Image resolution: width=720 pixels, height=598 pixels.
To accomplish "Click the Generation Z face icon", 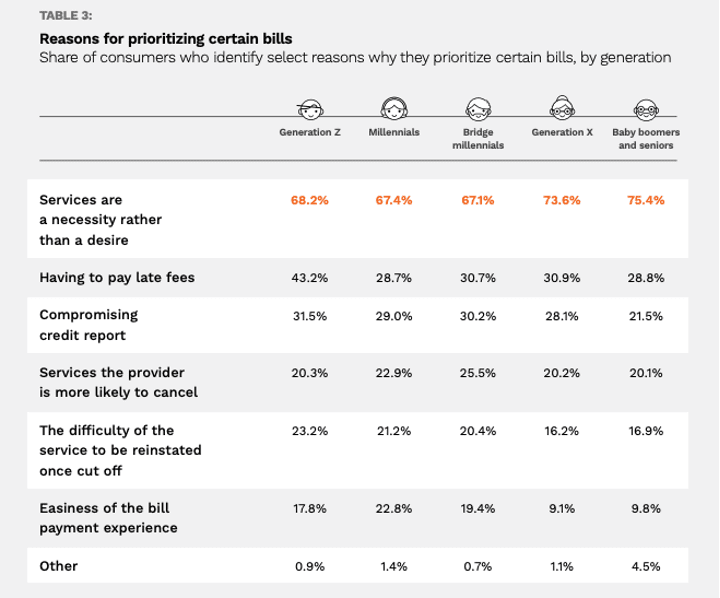I will (x=310, y=107).
